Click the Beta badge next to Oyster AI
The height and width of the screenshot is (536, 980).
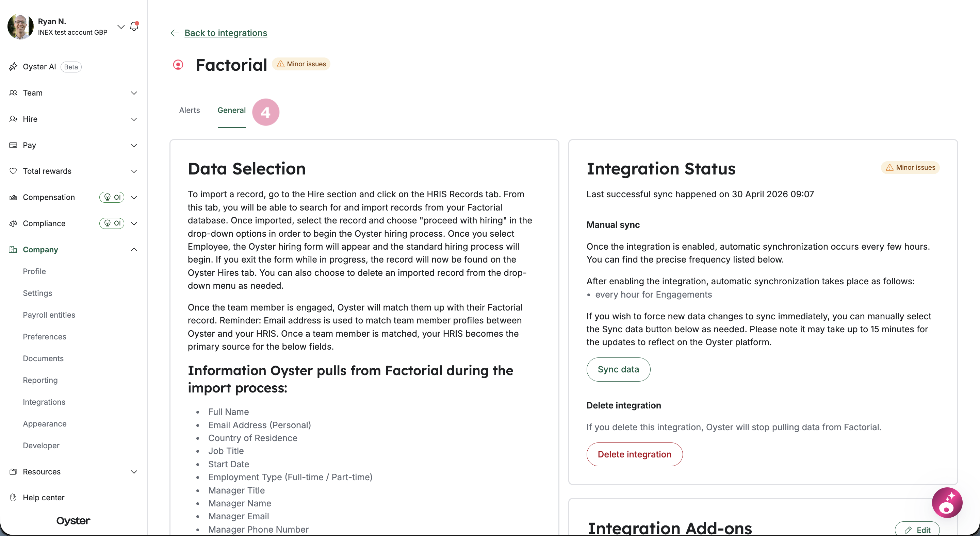[71, 67]
